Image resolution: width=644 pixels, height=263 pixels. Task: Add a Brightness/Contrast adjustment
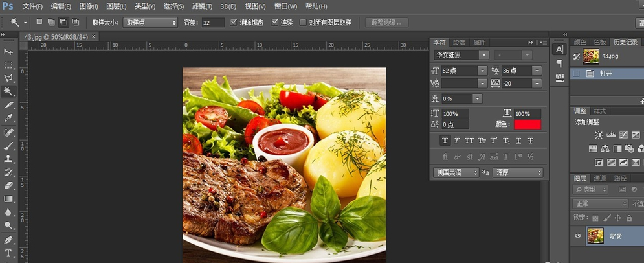click(599, 135)
